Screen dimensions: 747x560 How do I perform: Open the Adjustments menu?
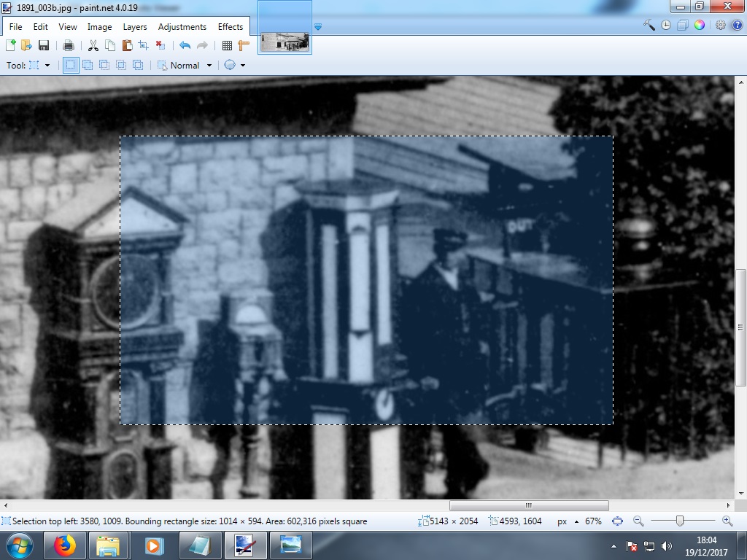pyautogui.click(x=182, y=26)
